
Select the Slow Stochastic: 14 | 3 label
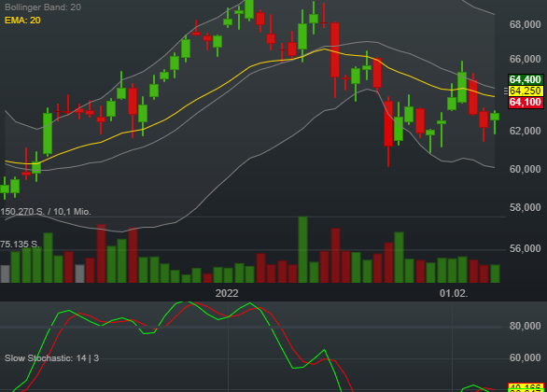click(x=51, y=358)
